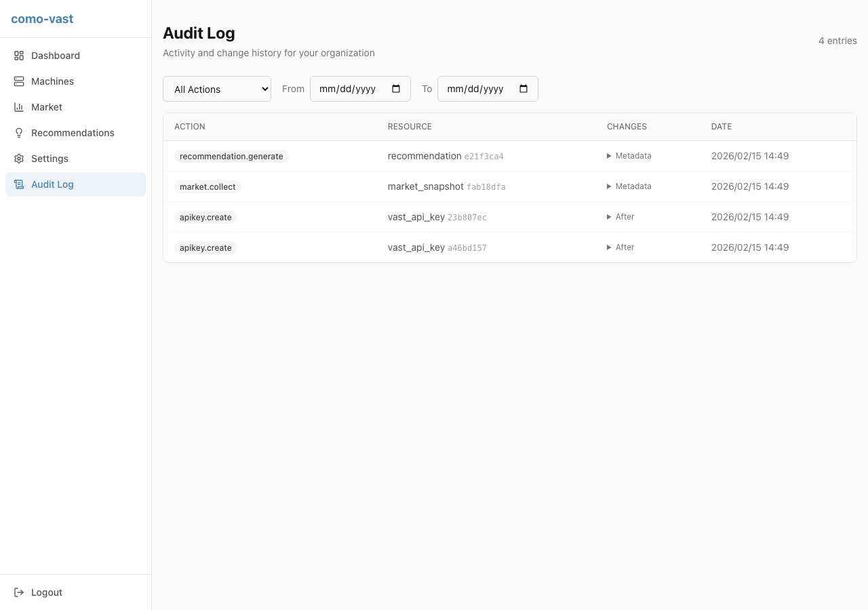Focus the To date input field
Screen dimensions: 868x610
click(x=488, y=89)
